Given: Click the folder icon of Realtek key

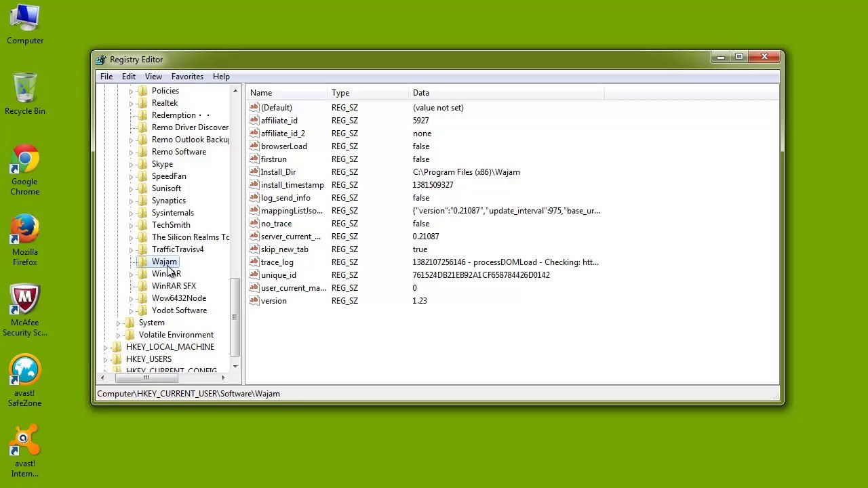Looking at the screenshot, I should click(142, 103).
